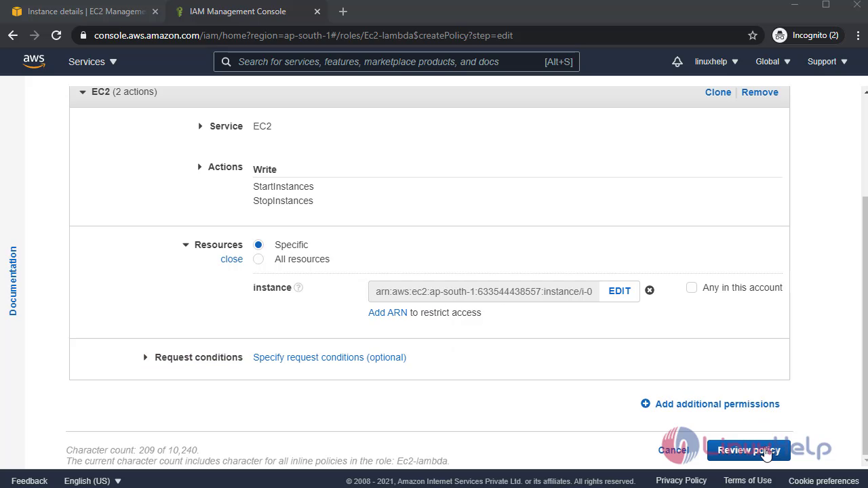Select the All resources radio button
The width and height of the screenshot is (868, 488).
tap(258, 259)
